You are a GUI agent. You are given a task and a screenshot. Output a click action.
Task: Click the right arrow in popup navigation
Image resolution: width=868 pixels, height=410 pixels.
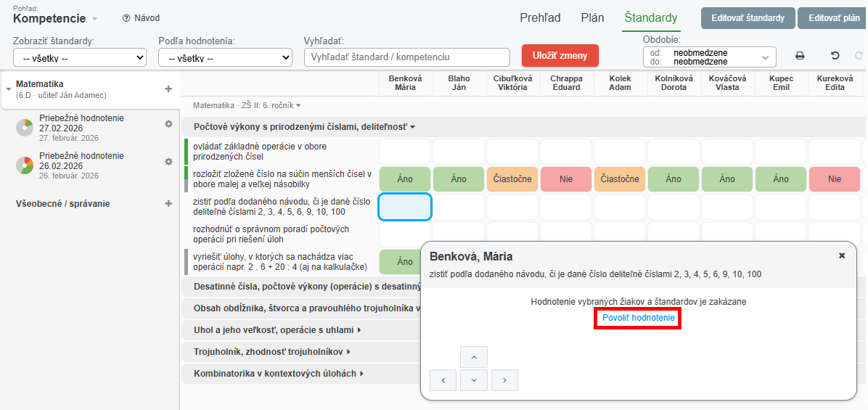coord(505,380)
